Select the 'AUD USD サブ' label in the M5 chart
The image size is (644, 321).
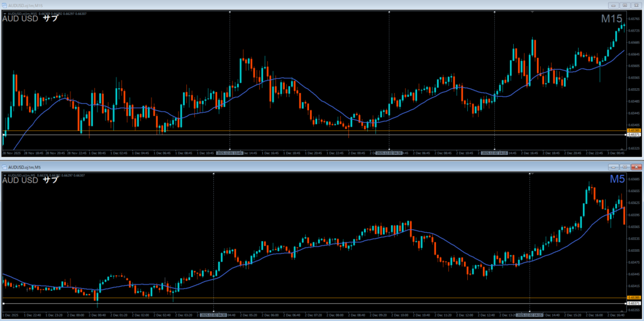tap(30, 181)
